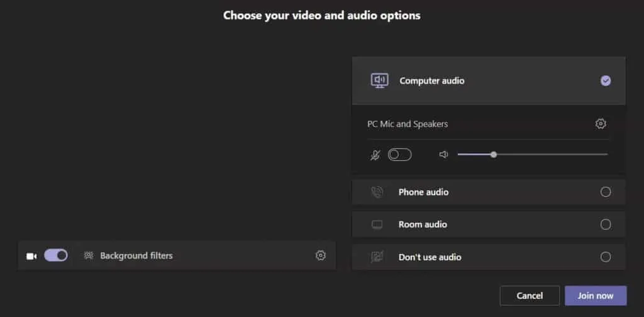Click the muted microphone icon

point(375,155)
